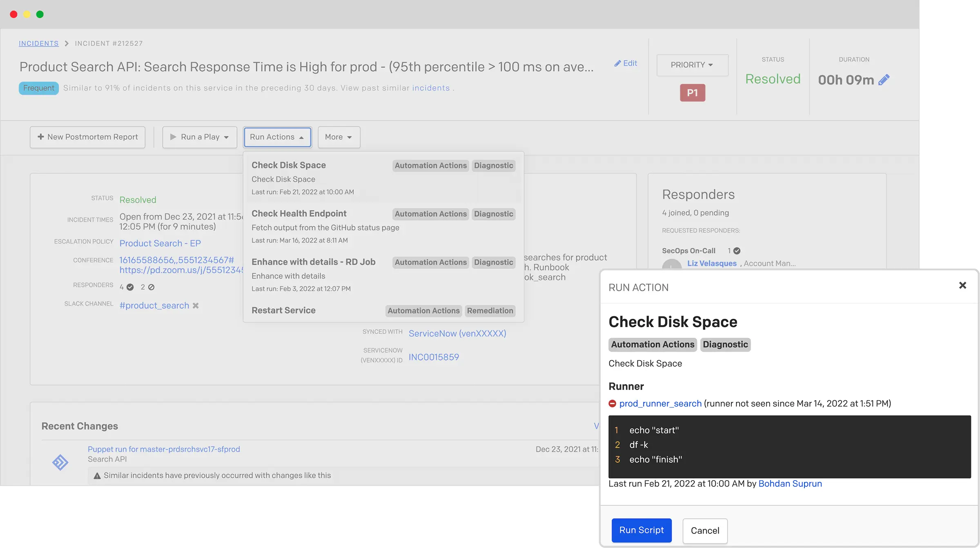Screen dimensions: 980x548
Task: Click the Automation Actions diagnostic icon for Check Disk Space
Action: click(493, 165)
